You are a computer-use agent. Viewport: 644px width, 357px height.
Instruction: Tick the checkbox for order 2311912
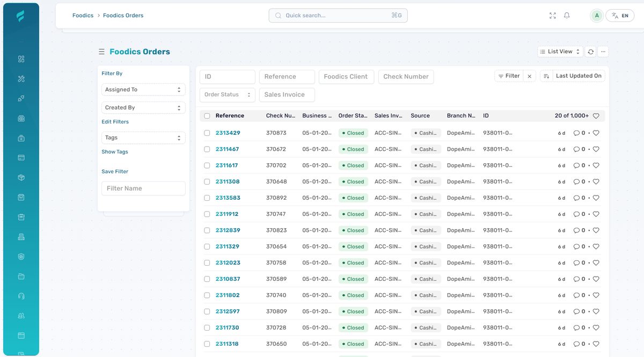(207, 214)
